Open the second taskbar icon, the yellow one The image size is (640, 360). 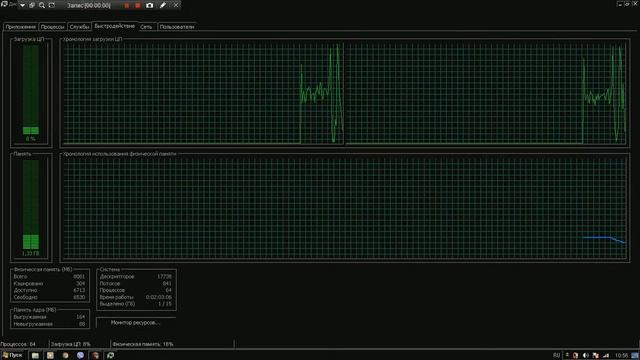point(50,356)
